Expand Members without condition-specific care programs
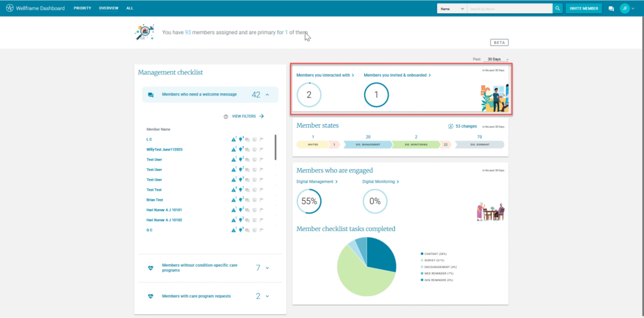 pos(267,268)
